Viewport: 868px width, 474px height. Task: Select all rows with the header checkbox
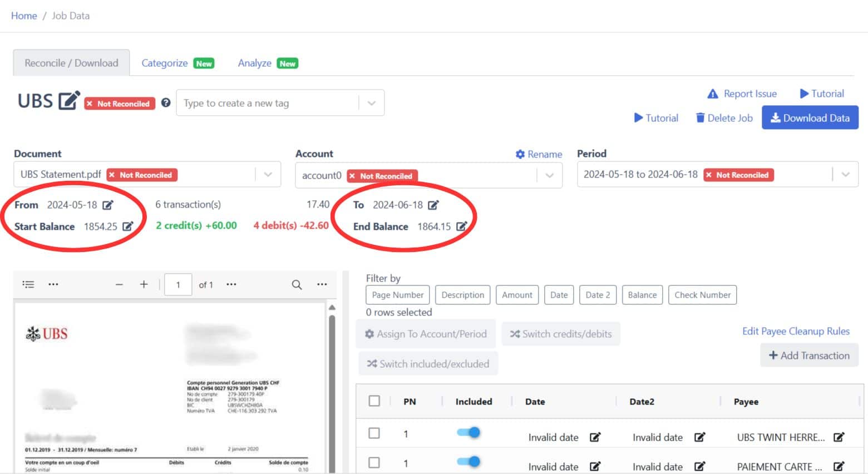tap(373, 400)
